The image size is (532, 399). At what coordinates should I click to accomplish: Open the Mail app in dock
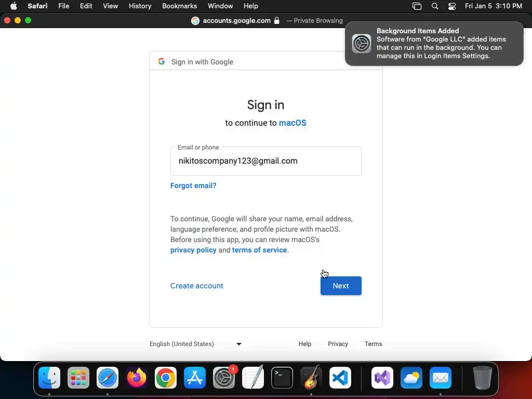[x=441, y=378]
